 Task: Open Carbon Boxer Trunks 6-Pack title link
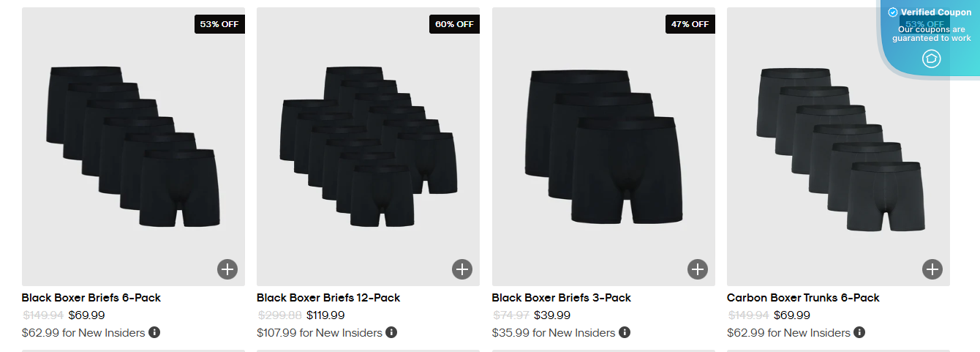coord(803,298)
